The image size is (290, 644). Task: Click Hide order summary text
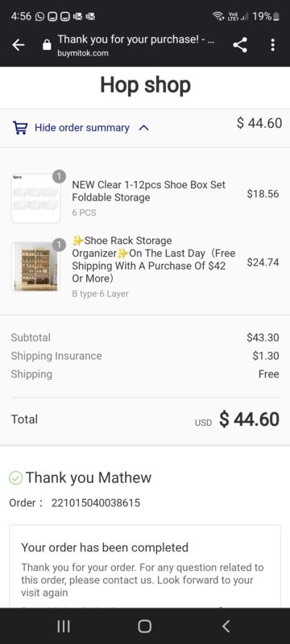[81, 128]
